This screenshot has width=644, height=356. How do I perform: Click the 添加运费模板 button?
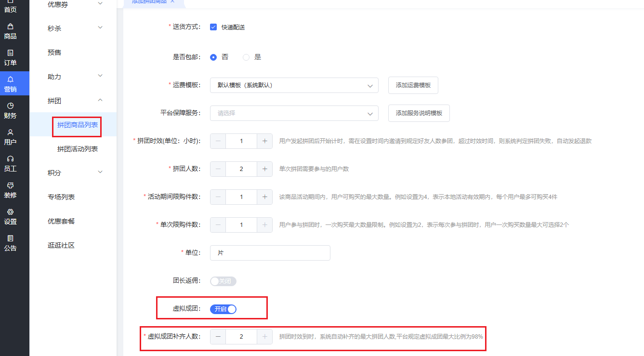(413, 85)
